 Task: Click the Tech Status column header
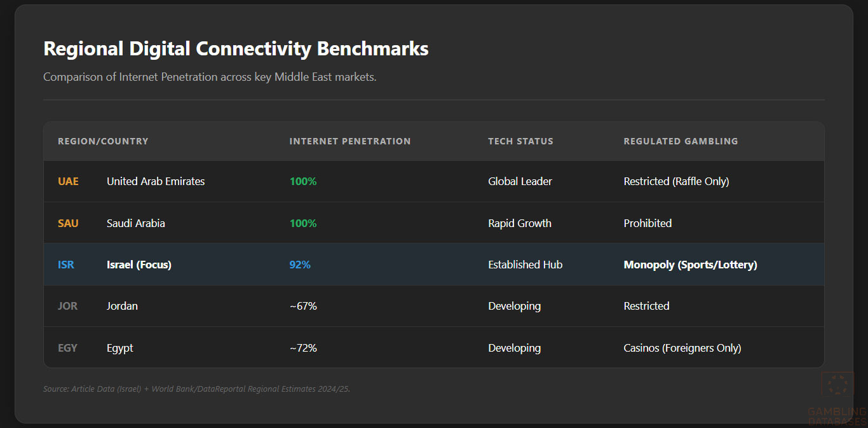point(520,141)
